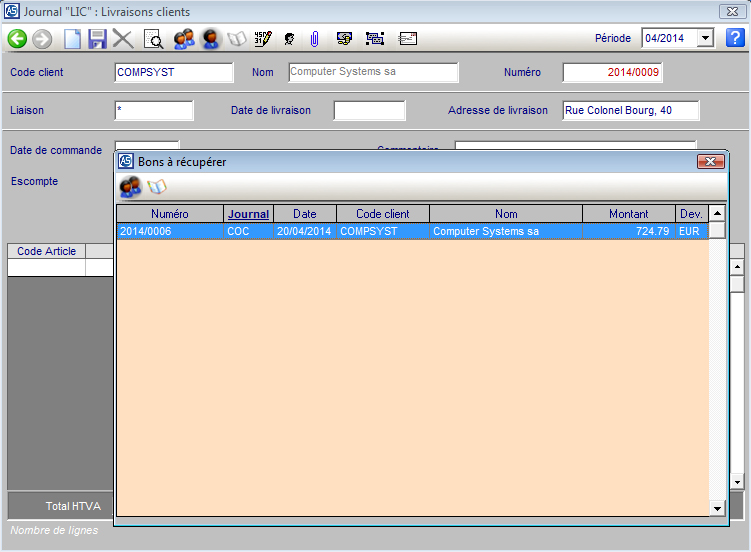Click the green back arrow icon
This screenshot has height=552, width=751.
[17, 39]
